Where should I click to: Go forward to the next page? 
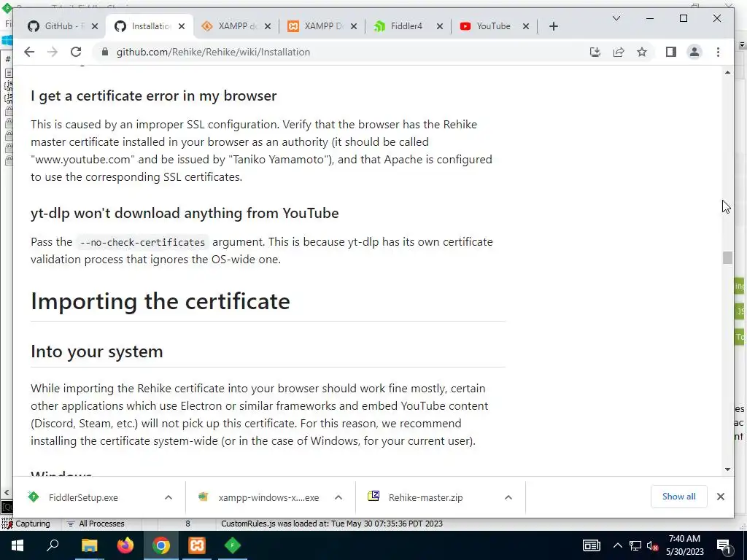pyautogui.click(x=53, y=52)
